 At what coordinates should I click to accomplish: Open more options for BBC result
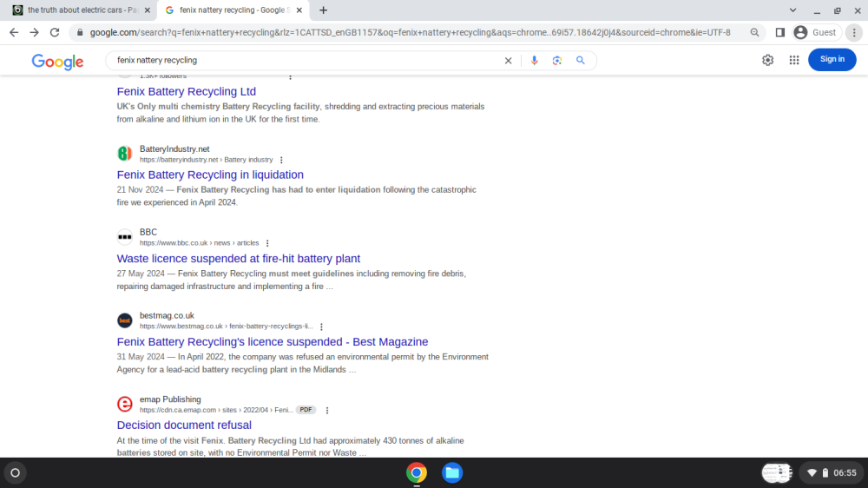(x=267, y=243)
